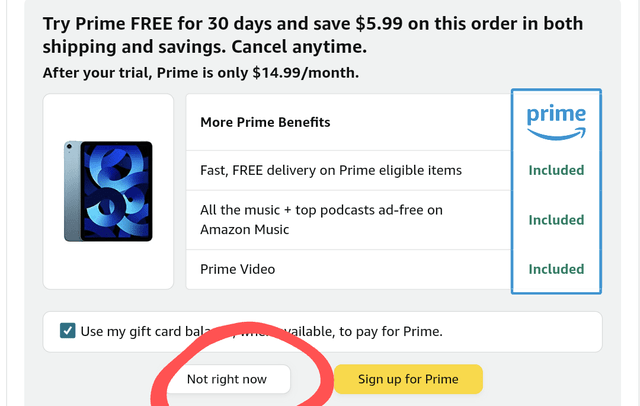Uncheck the gift card balance checkbox
The width and height of the screenshot is (640, 406).
(68, 331)
